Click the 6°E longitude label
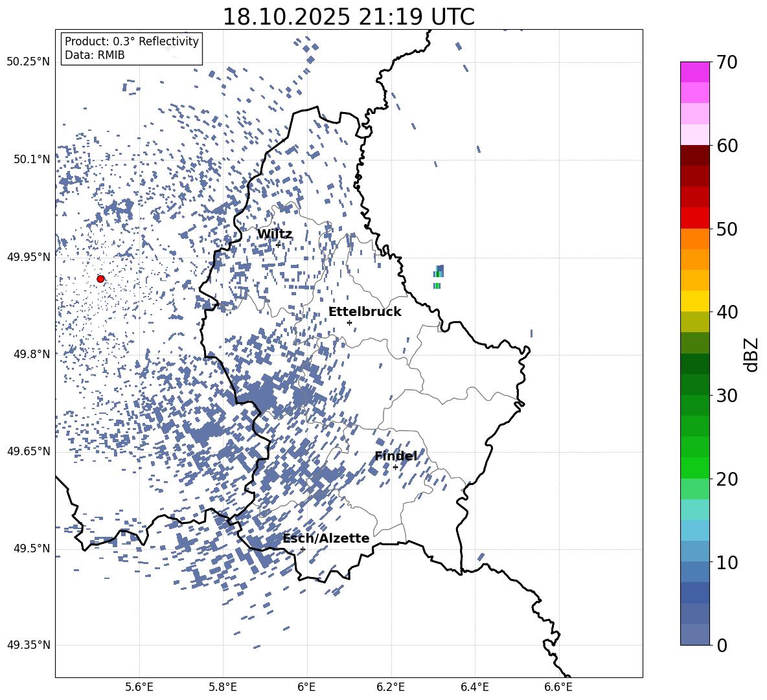The image size is (767, 700). (x=306, y=687)
